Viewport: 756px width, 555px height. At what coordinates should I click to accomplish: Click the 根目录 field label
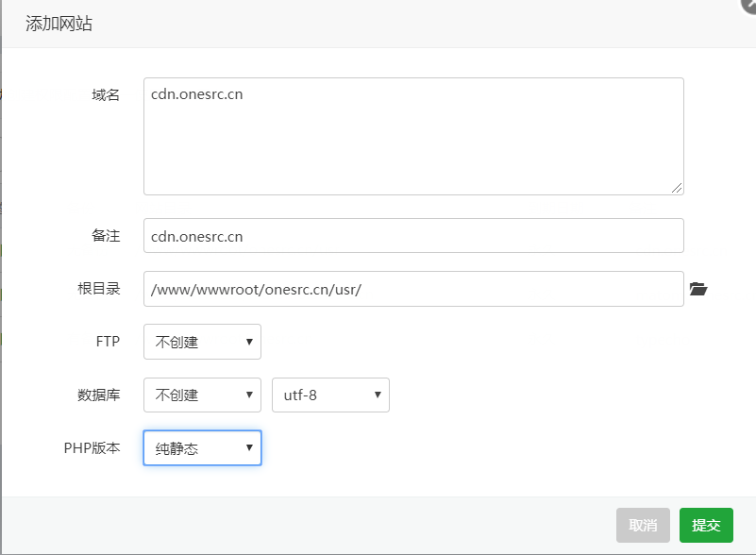(99, 289)
